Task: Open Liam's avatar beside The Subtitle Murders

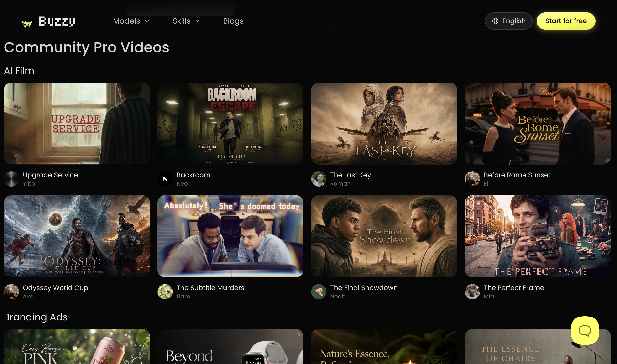Action: (165, 292)
